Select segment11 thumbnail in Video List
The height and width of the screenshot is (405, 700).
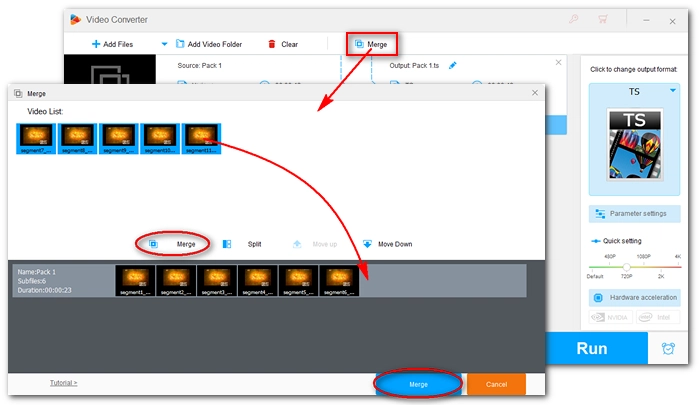(x=201, y=139)
